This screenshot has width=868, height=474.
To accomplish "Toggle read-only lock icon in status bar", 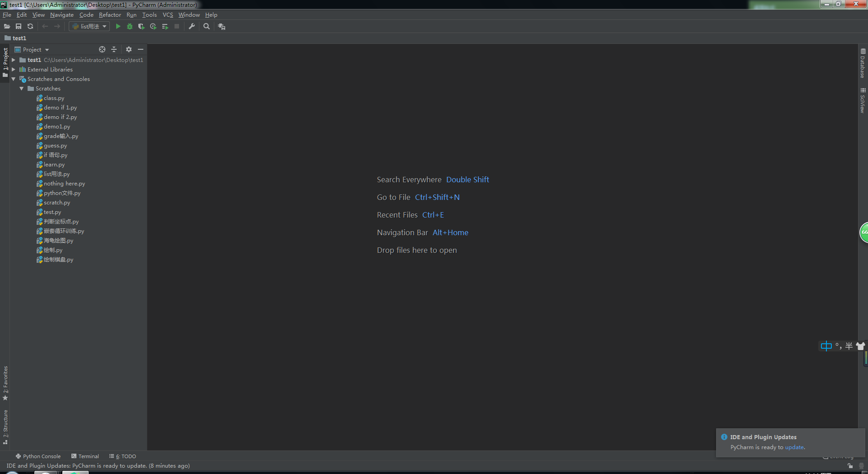I will coord(850,466).
